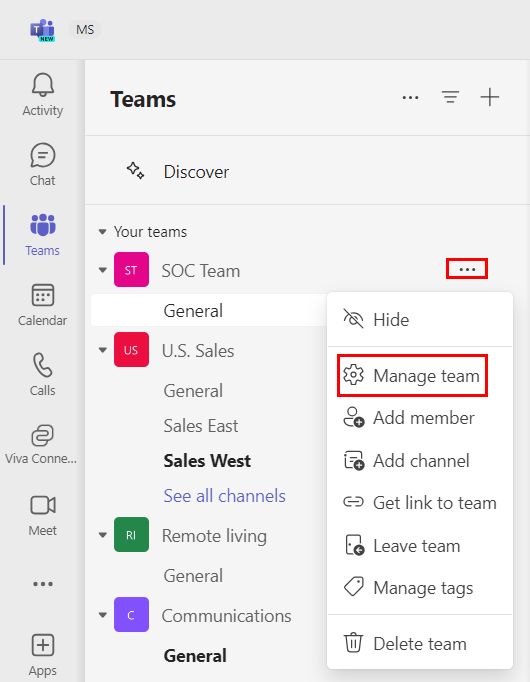Click SOC Team ST avatar
This screenshot has width=530, height=682.
tap(131, 270)
